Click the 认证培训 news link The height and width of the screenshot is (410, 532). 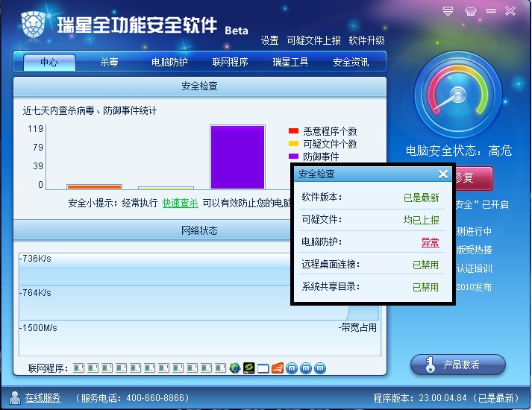pos(474,268)
